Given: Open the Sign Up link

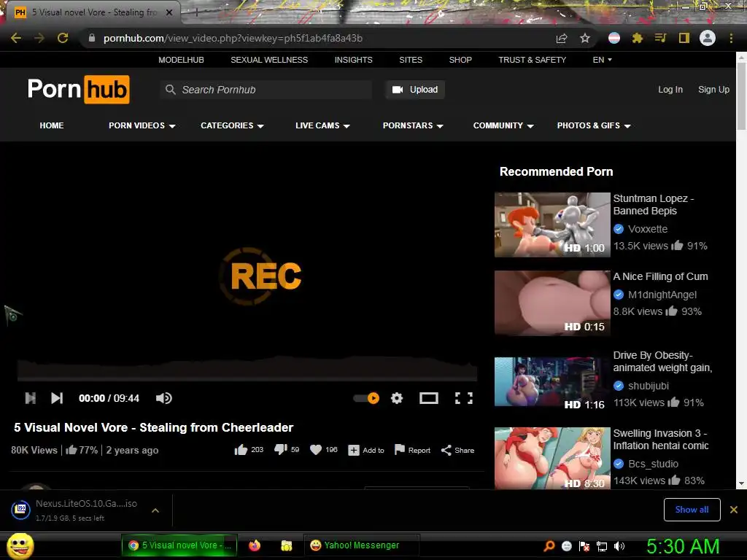Looking at the screenshot, I should tap(713, 90).
